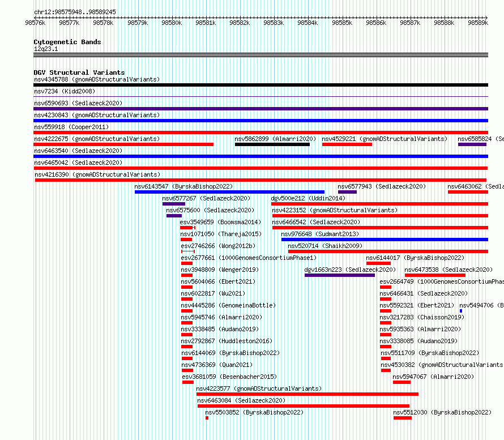The height and width of the screenshot is (440, 504).
Task: Select the red nsv4223577 gnomAD bar
Action: (x=307, y=394)
